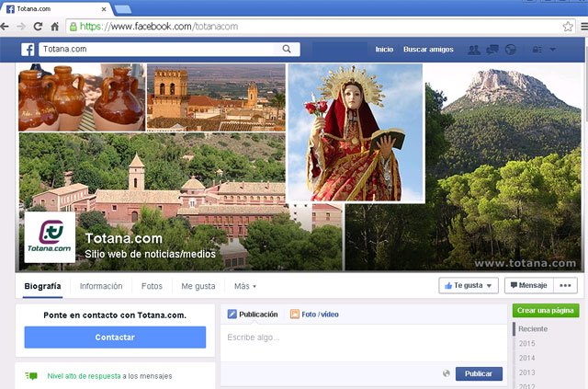This screenshot has height=389, width=588.
Task: Click the search magnifier icon
Action: coord(288,49)
